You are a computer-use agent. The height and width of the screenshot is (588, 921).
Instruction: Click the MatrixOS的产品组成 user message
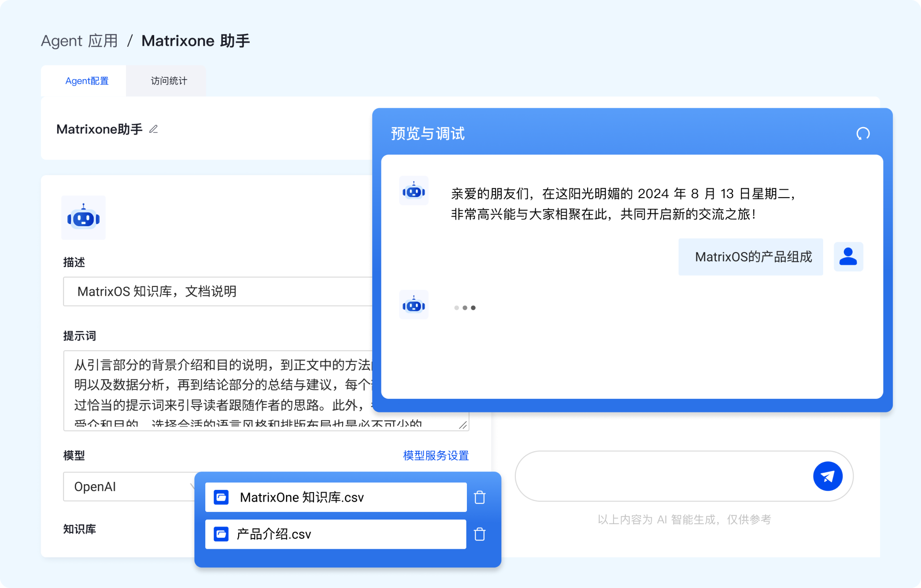coord(751,257)
